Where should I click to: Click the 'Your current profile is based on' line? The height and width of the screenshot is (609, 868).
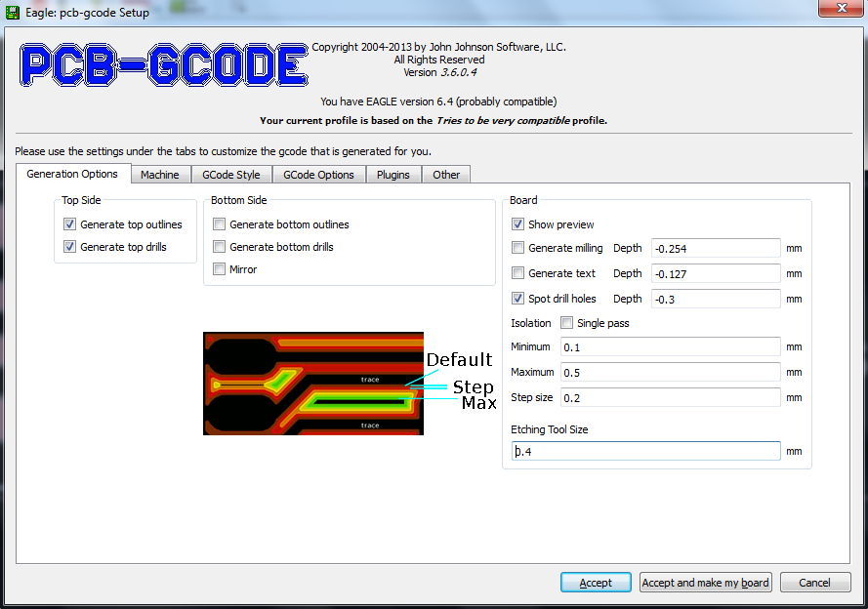434,121
